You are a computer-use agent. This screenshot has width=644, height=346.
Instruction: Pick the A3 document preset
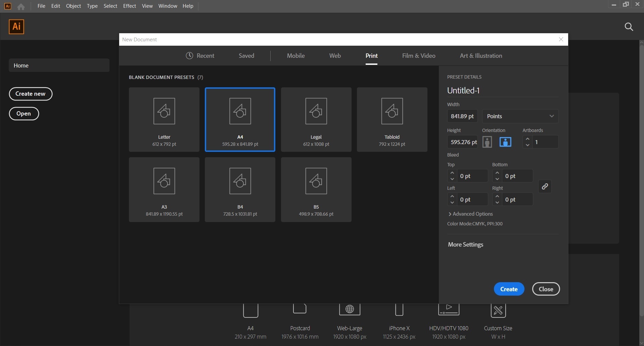(164, 189)
